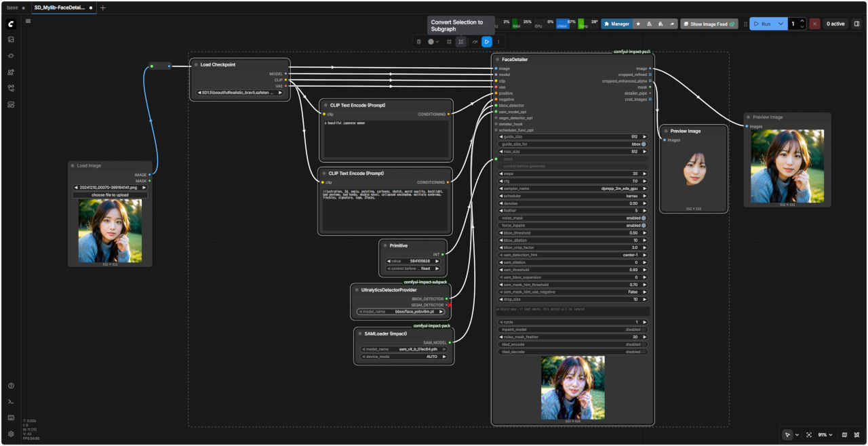
Task: Open the sampler_name dropdown in FaceDetailer
Action: click(573, 188)
